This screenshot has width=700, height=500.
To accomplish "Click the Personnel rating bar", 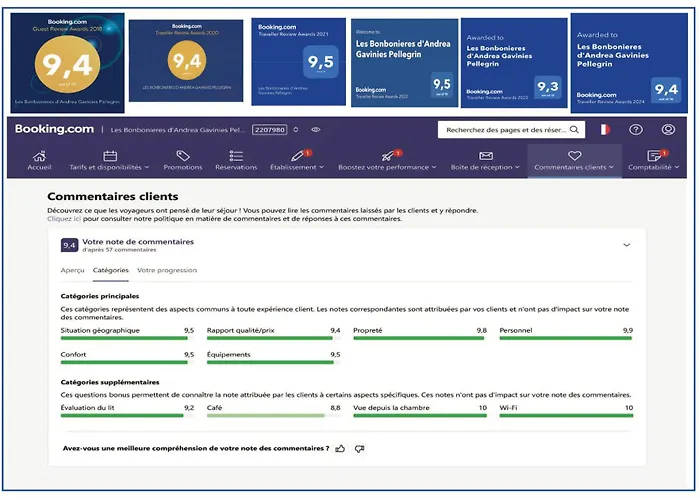I will (x=566, y=338).
